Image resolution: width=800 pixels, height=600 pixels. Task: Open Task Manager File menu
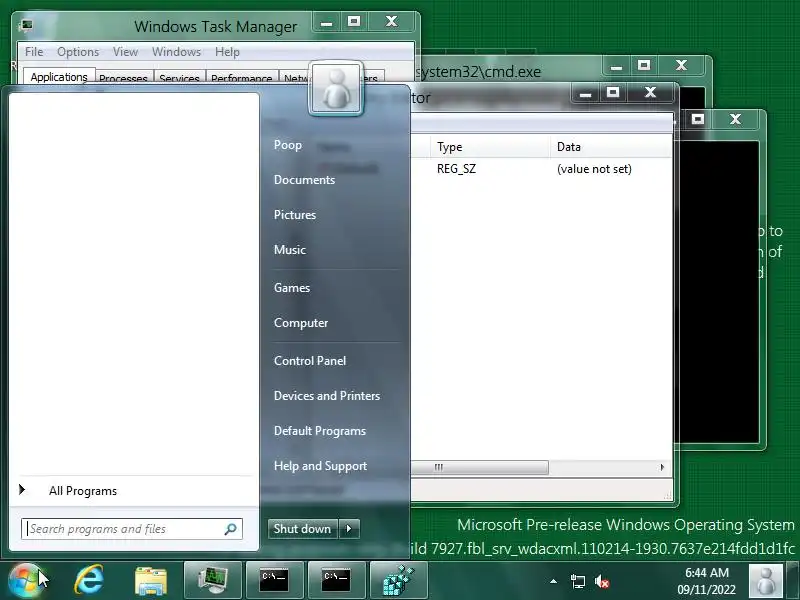[x=34, y=52]
